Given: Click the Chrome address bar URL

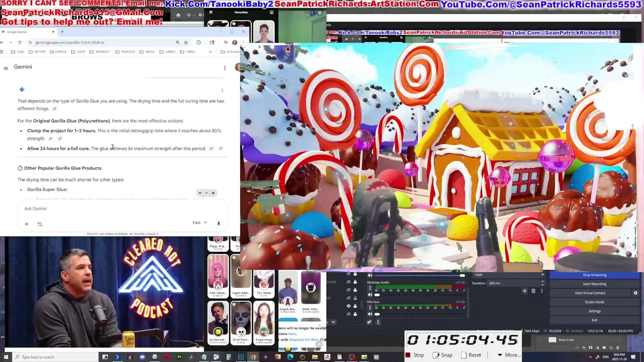Looking at the screenshot, I should tap(69, 42).
